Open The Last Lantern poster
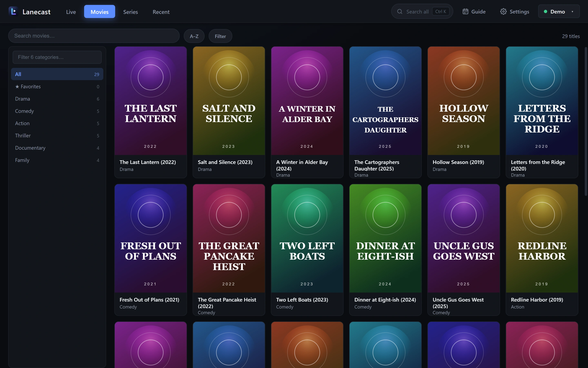This screenshot has width=588, height=368. coord(151,101)
